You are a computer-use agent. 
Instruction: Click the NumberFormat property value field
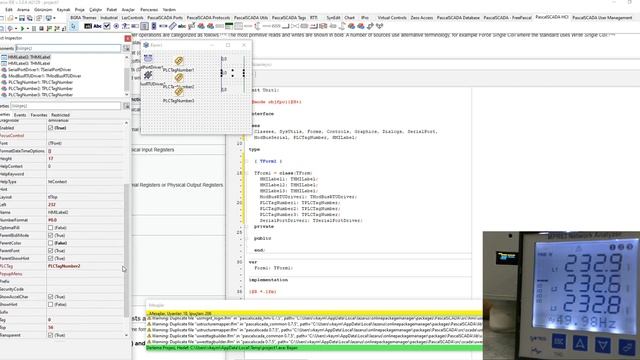(x=85, y=220)
